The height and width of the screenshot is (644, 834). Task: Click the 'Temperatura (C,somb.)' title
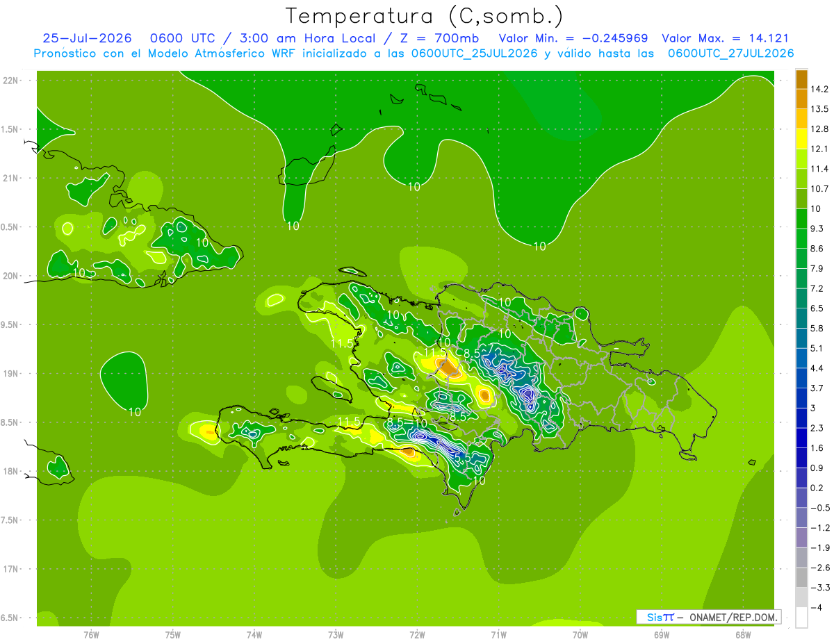425,16
